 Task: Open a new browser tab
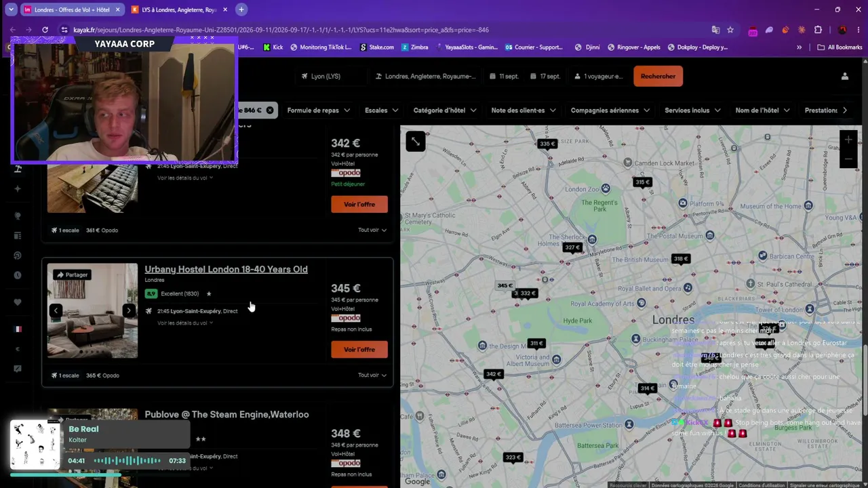[x=241, y=9]
